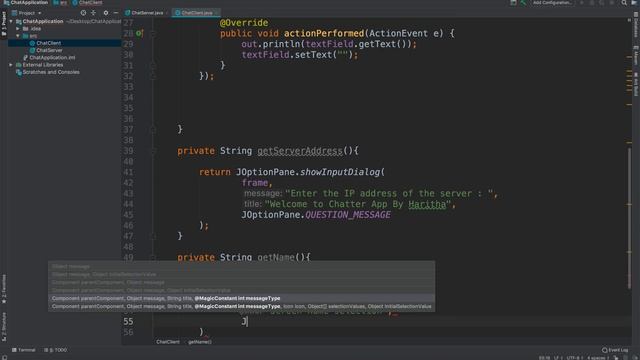Click the Event Log button
640x360 pixels.
pos(615,350)
